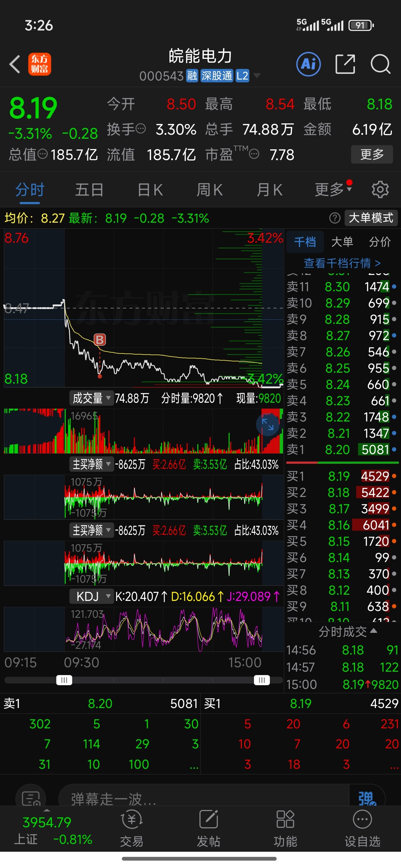Tap the 更多 button in quote header

click(372, 154)
